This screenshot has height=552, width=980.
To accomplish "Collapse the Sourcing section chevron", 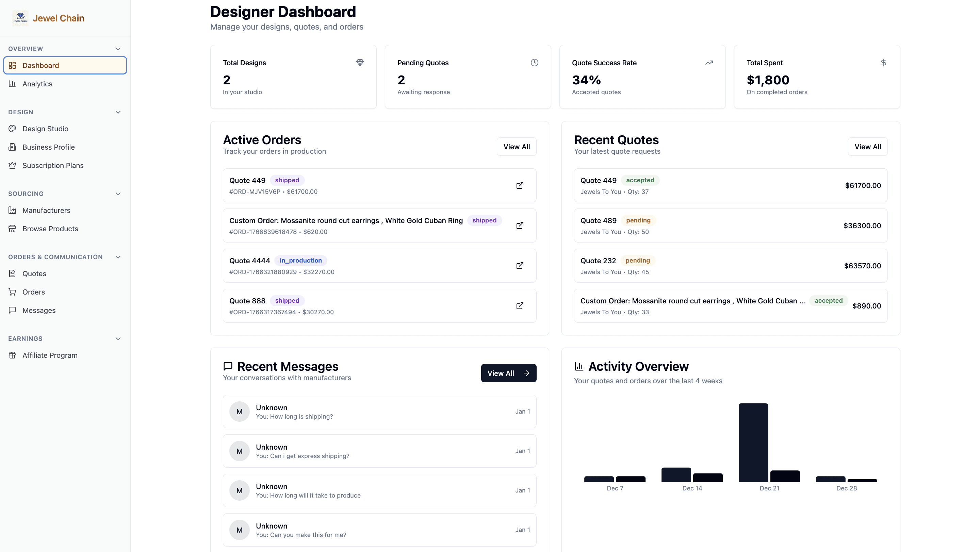I will pyautogui.click(x=118, y=194).
